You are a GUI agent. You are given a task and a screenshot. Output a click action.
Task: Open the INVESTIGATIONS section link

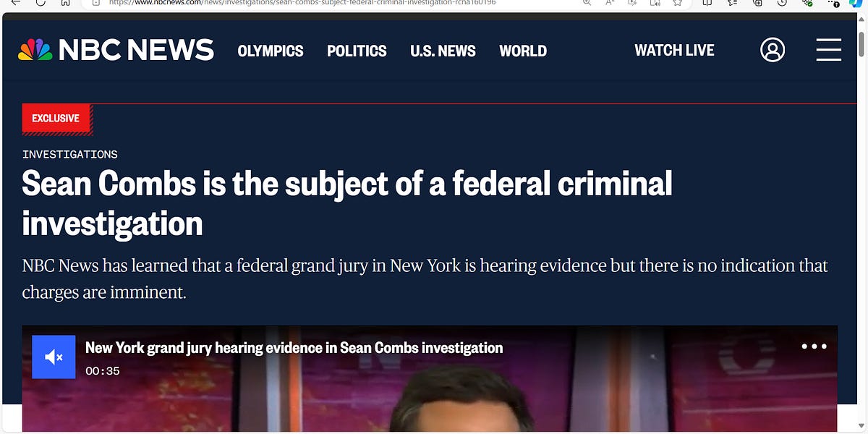tap(69, 154)
